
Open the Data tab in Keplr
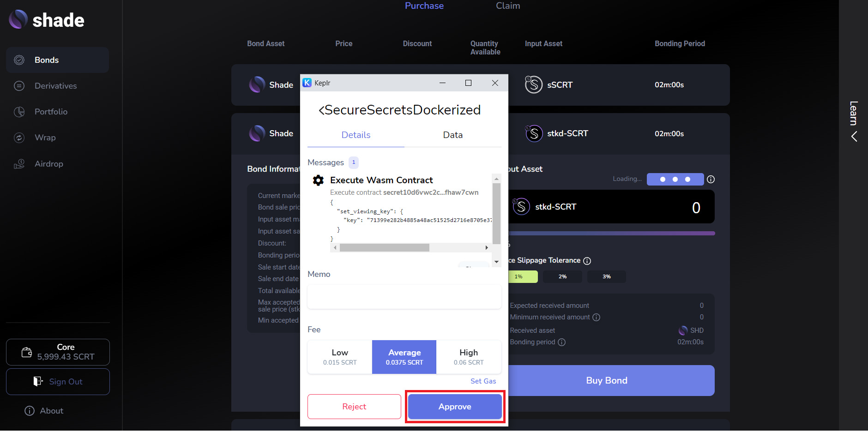(453, 135)
